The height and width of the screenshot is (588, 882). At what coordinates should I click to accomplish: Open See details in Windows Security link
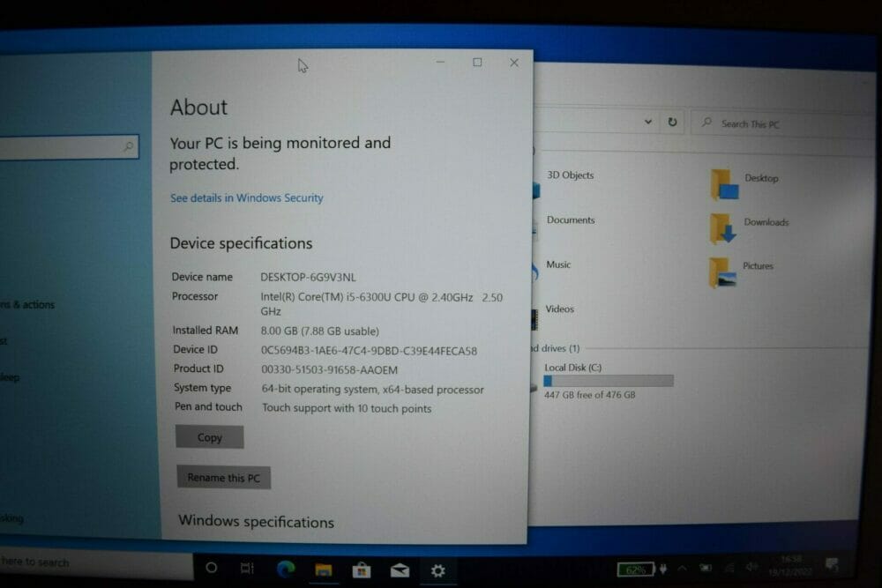pos(246,197)
